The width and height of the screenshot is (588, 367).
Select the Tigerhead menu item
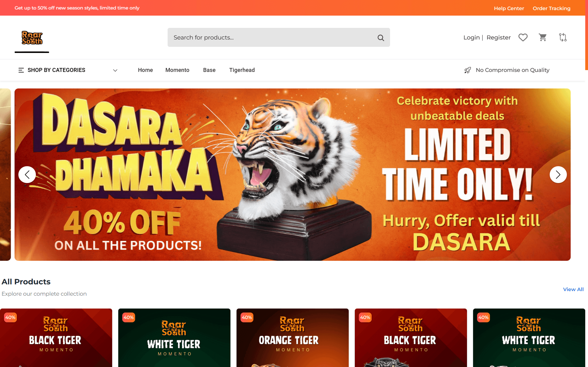(242, 70)
